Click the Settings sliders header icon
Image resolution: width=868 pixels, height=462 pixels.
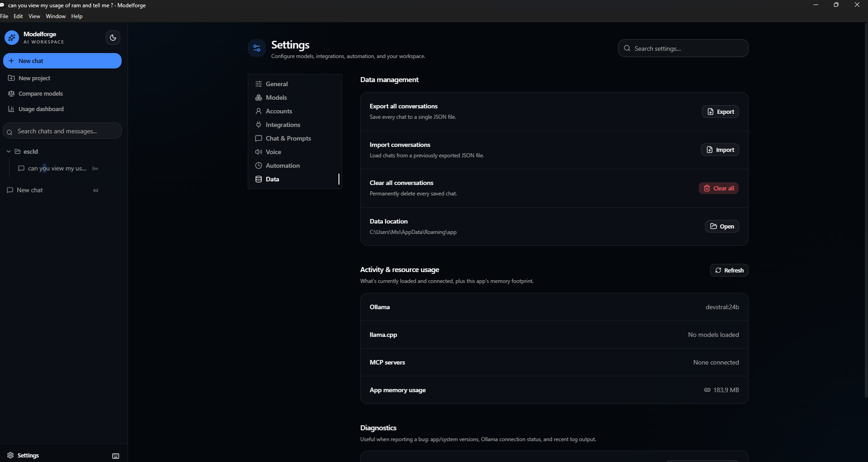pyautogui.click(x=257, y=48)
